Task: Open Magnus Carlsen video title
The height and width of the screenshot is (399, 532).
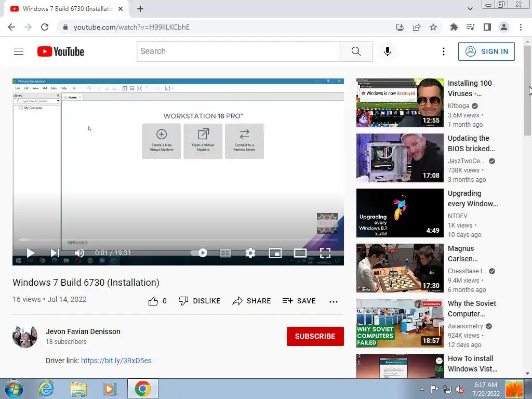Action: pos(463,254)
